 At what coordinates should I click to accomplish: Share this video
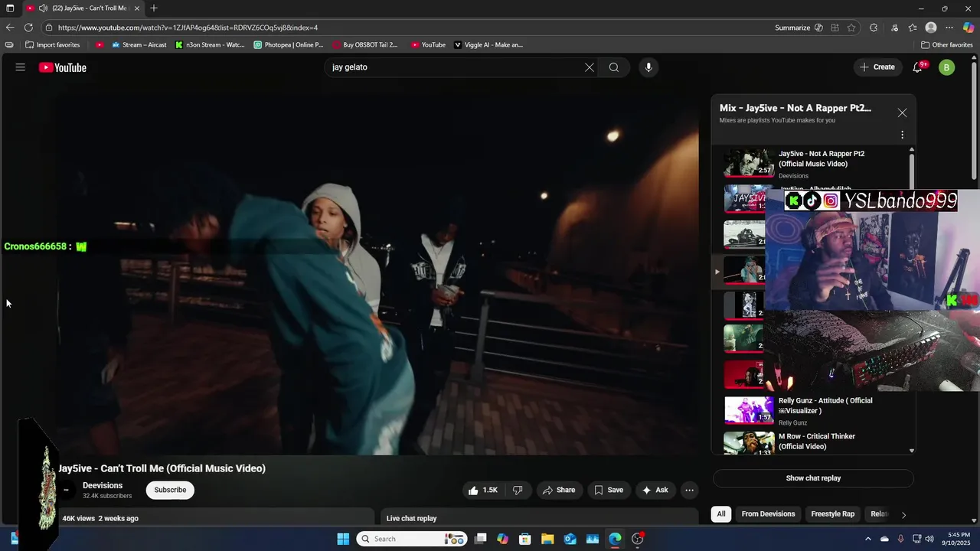[x=558, y=490]
